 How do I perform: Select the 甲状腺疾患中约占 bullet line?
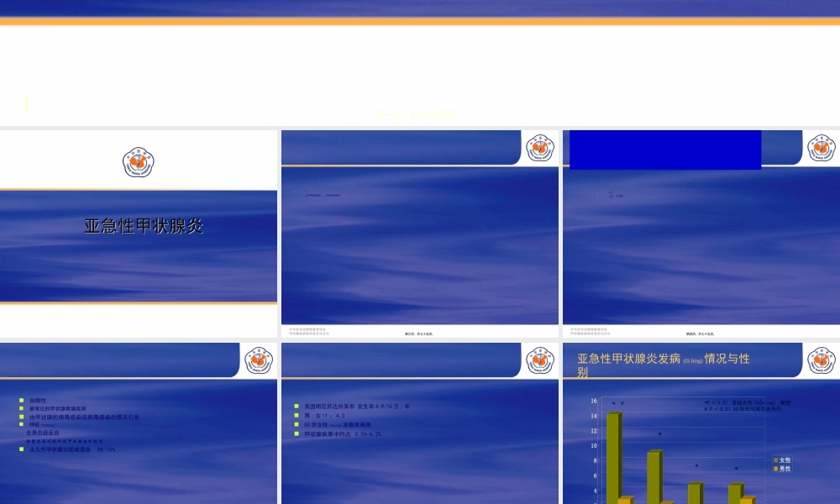pyautogui.click(x=343, y=434)
